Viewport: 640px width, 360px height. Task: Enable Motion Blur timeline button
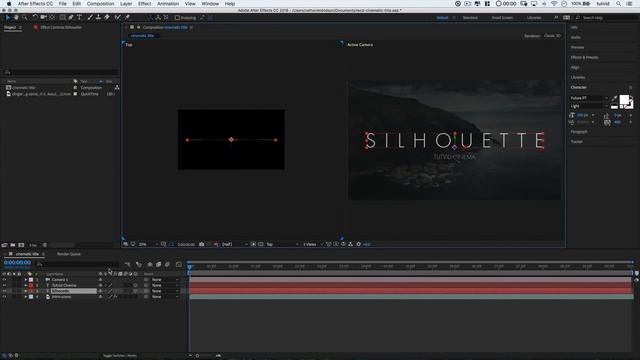pyautogui.click(x=167, y=264)
